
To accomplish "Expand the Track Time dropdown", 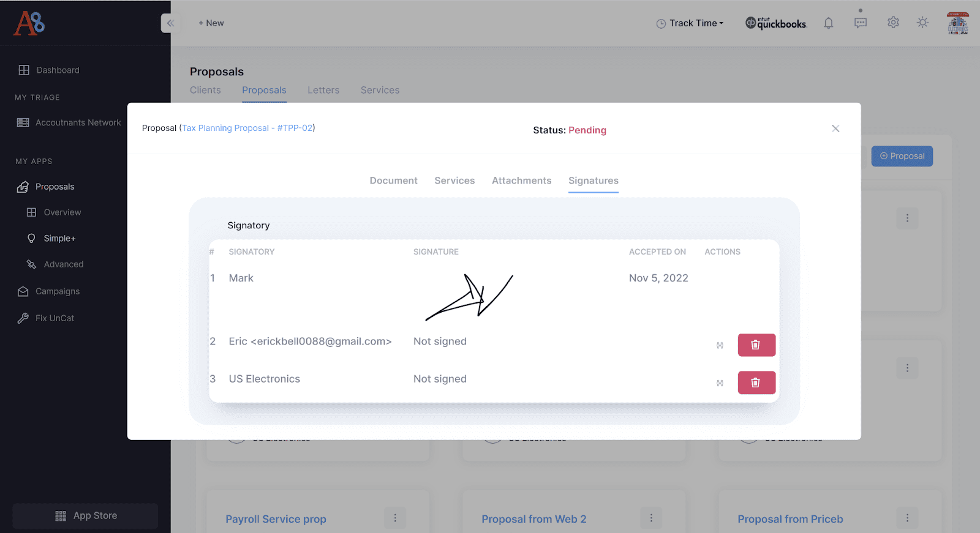I will [x=690, y=23].
